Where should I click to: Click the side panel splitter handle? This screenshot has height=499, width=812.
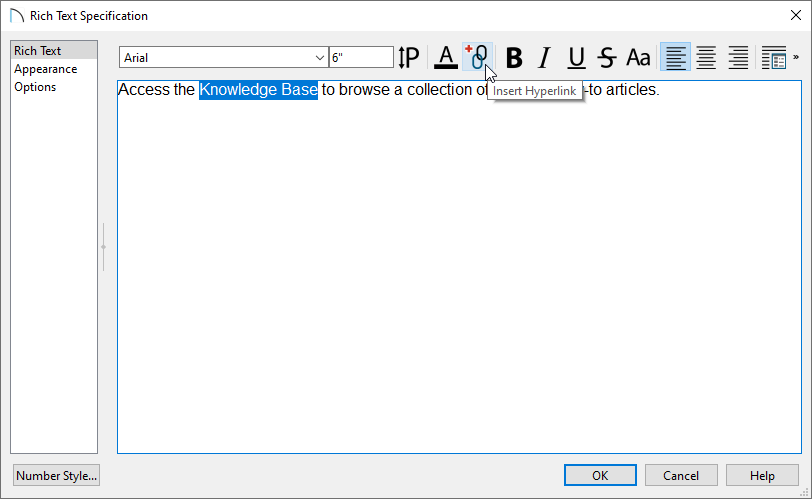coord(104,247)
